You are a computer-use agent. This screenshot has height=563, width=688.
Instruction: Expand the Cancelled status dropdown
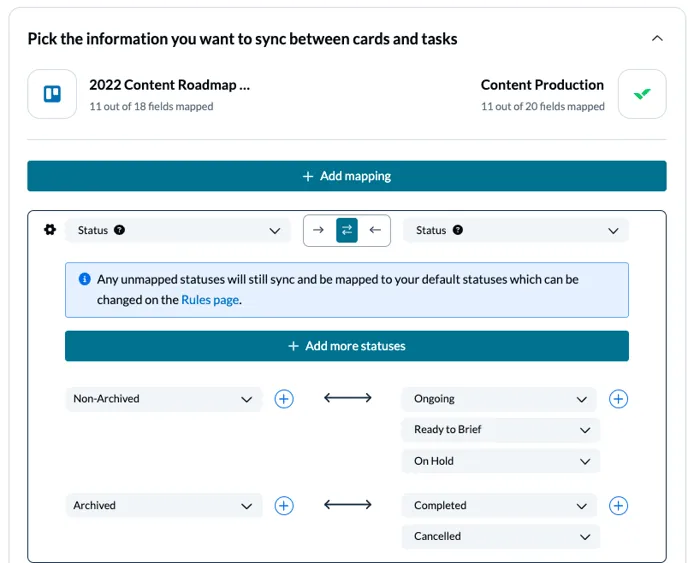point(500,537)
